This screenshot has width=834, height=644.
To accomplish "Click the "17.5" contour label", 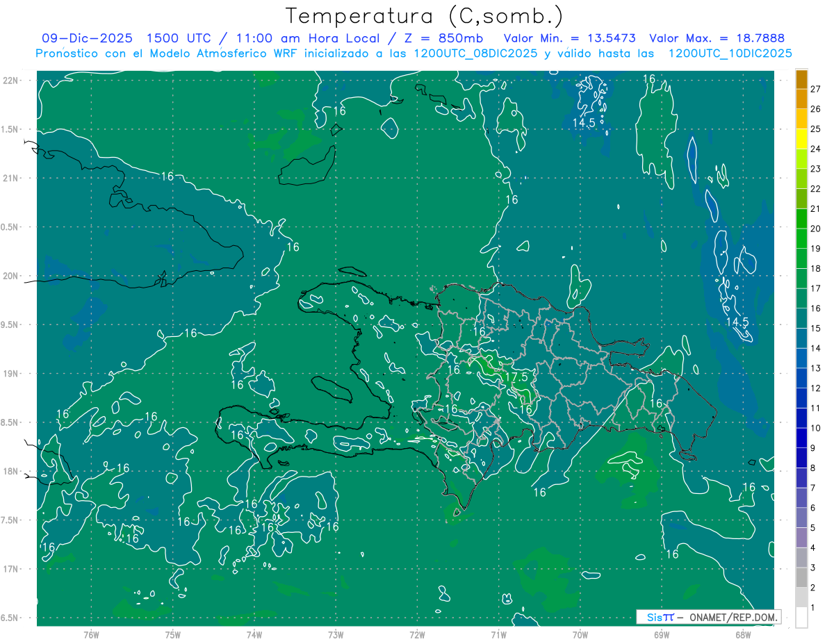I will tap(516, 377).
